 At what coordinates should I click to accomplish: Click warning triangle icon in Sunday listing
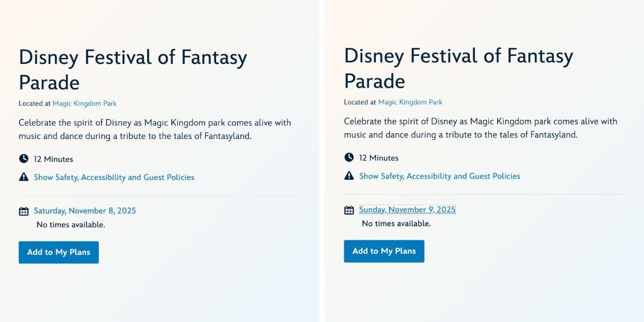[x=349, y=175]
